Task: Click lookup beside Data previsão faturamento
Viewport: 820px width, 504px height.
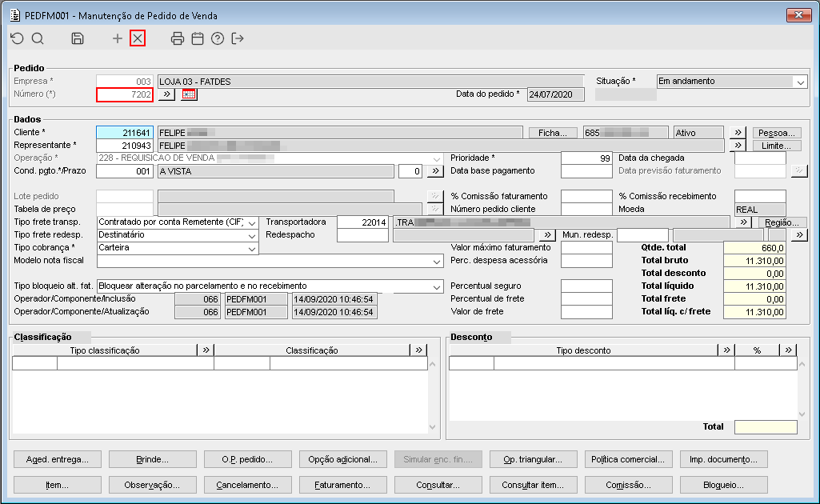Action: [799, 171]
